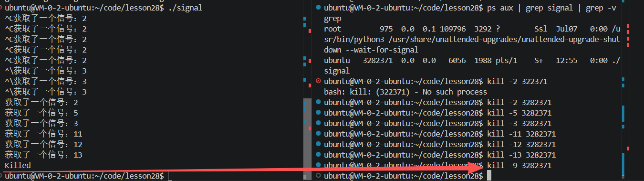
Task: Click the decoration dot beside 'ps aux' command
Action: pyautogui.click(x=318, y=8)
